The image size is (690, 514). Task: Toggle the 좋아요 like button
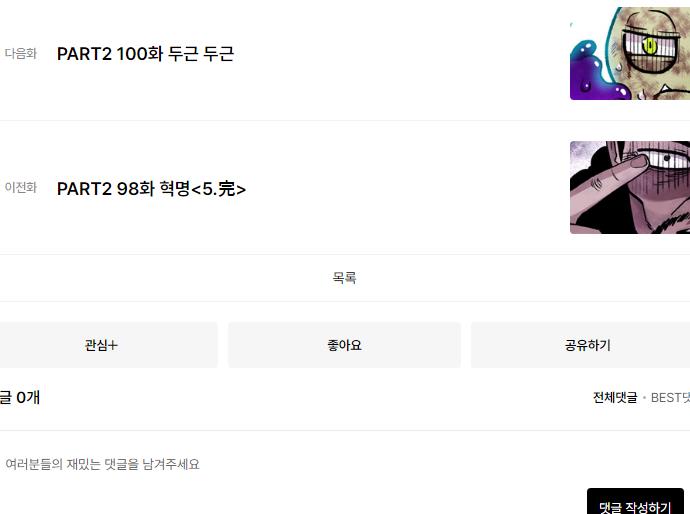tap(345, 345)
